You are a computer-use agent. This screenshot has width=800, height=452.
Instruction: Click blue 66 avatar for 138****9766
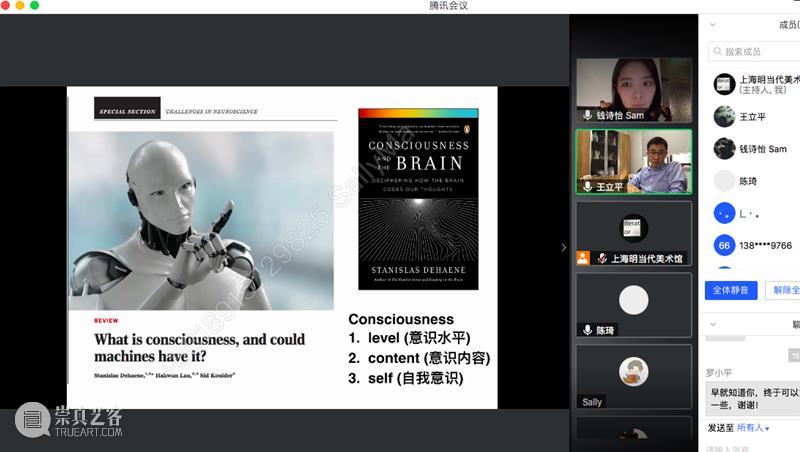point(724,245)
